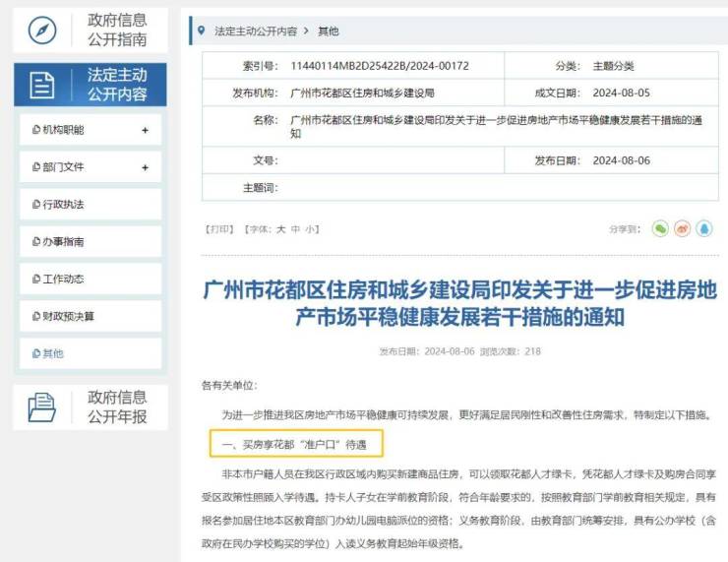Click 发布日期 value 2024-08-06 in table
Screen dimensions: 728x562
[x=621, y=160]
